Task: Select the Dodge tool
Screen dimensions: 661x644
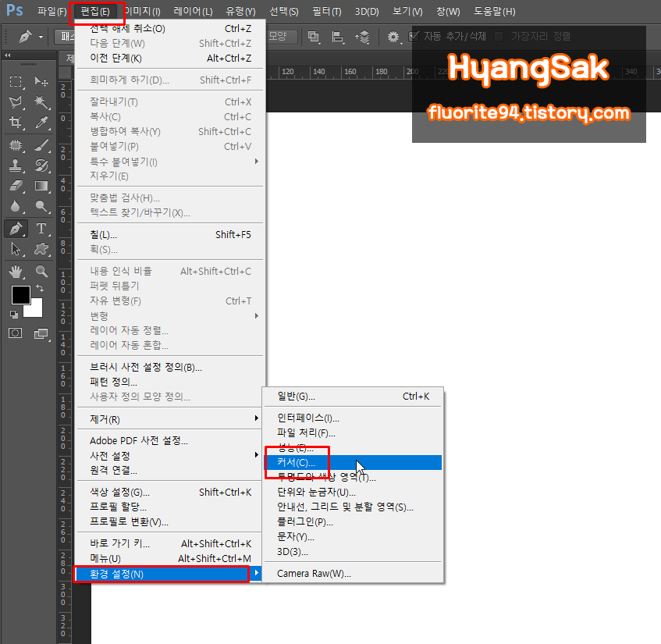Action: (x=41, y=206)
